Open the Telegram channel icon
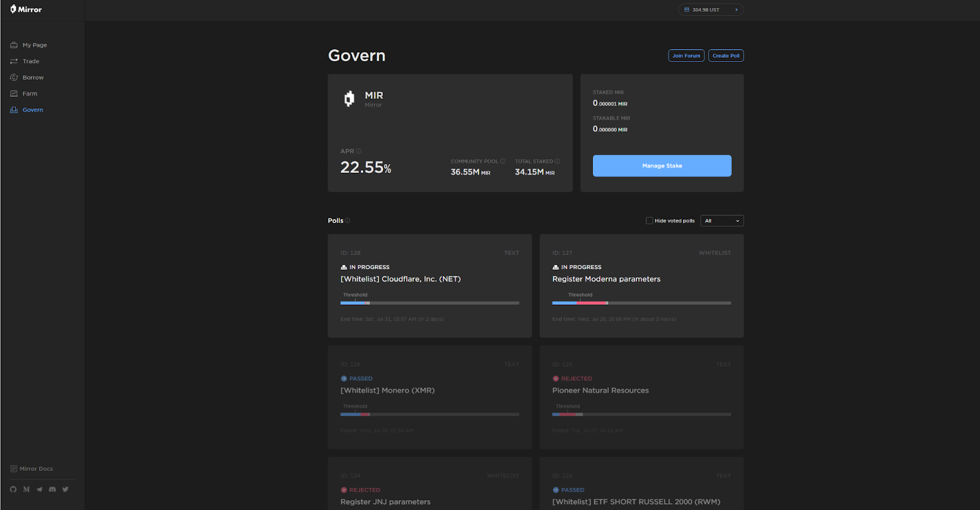Screen dimensions: 980x510 [39, 489]
